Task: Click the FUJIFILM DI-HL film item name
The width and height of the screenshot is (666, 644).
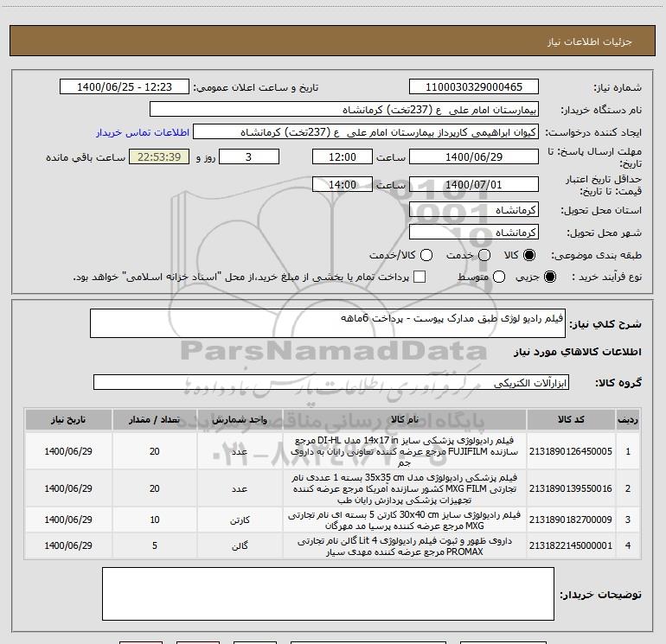Action: point(405,451)
